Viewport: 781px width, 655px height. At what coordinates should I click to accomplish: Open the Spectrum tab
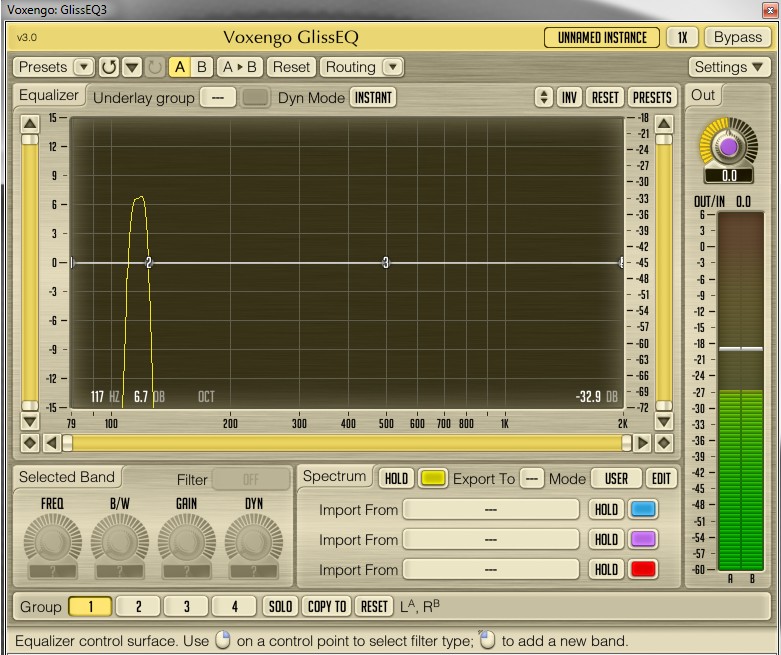pos(334,476)
